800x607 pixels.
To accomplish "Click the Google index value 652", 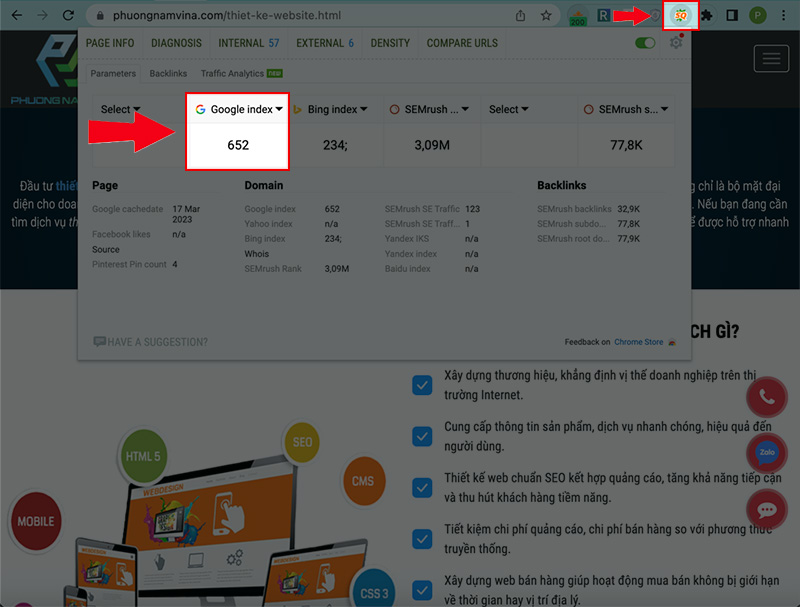I will tap(238, 145).
